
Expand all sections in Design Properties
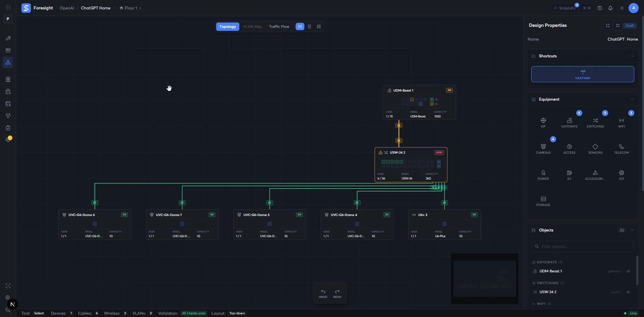point(608,25)
